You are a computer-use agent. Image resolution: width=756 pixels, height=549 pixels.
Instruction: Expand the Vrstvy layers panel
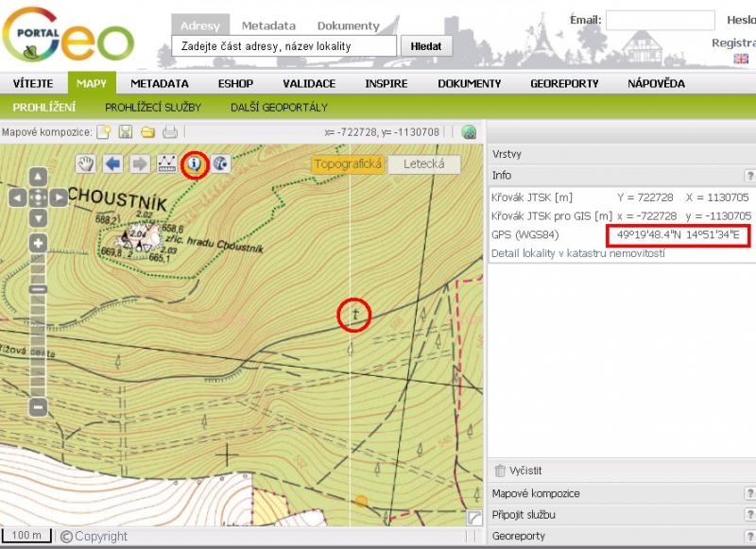point(507,154)
